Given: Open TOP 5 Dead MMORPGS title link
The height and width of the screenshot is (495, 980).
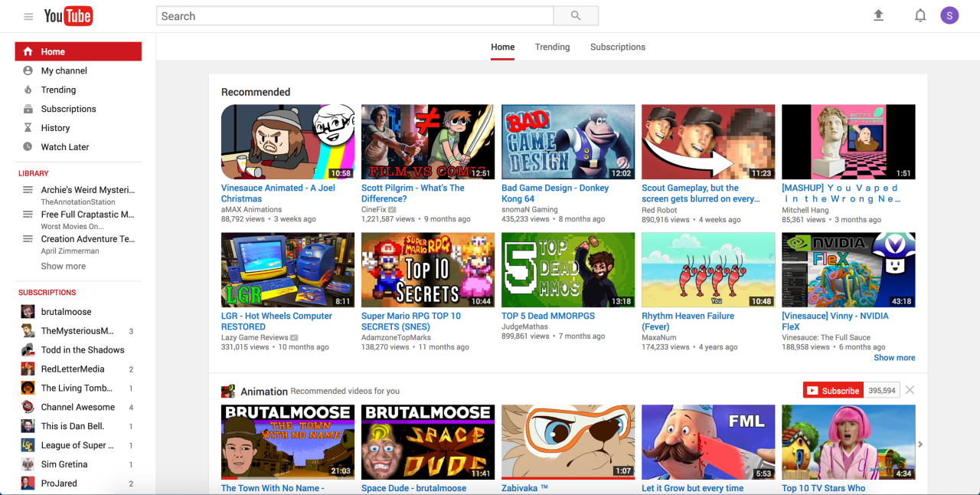Looking at the screenshot, I should tap(548, 316).
